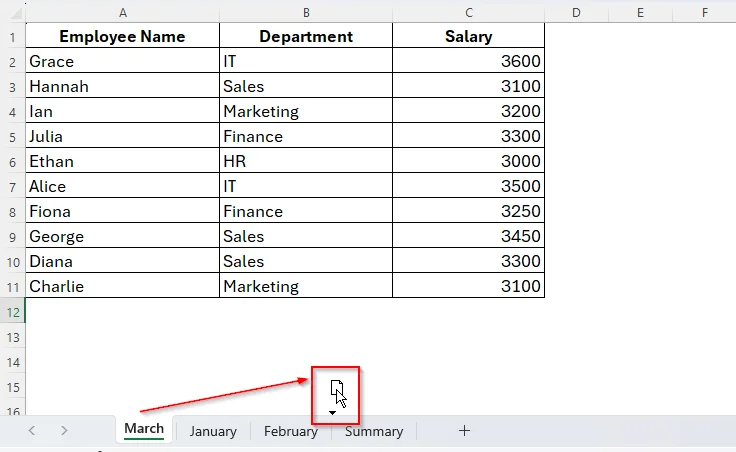This screenshot has height=452, width=736.
Task: Select column D header
Action: tap(576, 13)
